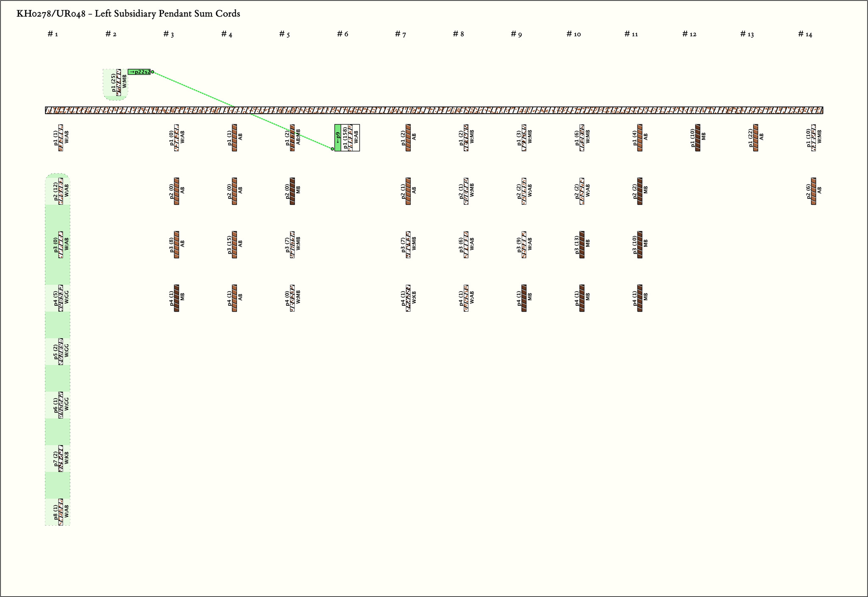The image size is (868, 597).
Task: Select the p1 (158) W:AB cord box
Action: (x=350, y=138)
